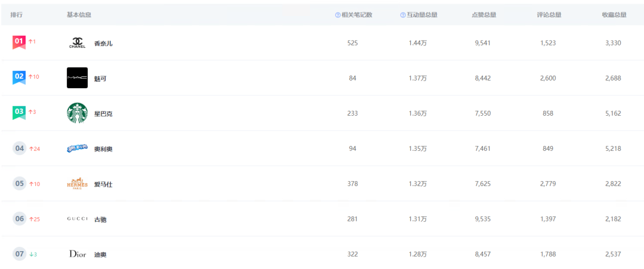This screenshot has width=644, height=269.
Task: Select the favorites value 2,537
Action: click(x=613, y=255)
